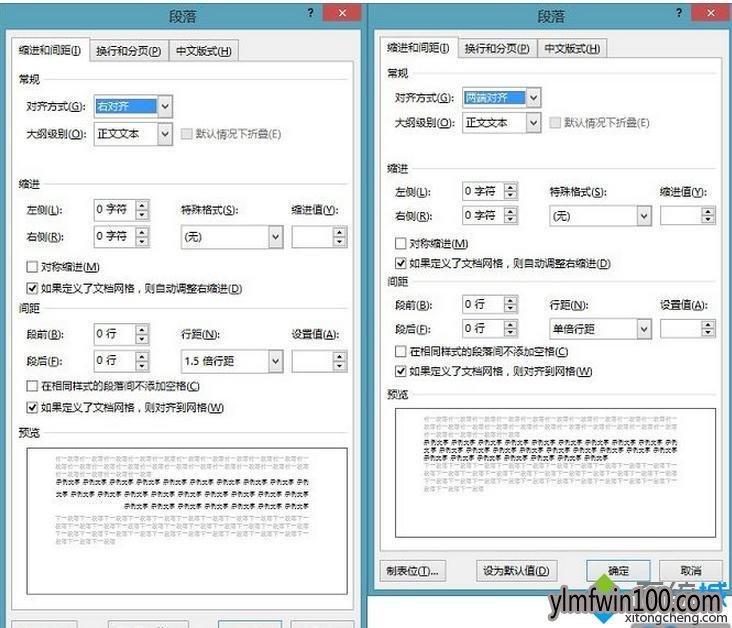Click 缩进值 spinner in left dialog

[x=340, y=237]
